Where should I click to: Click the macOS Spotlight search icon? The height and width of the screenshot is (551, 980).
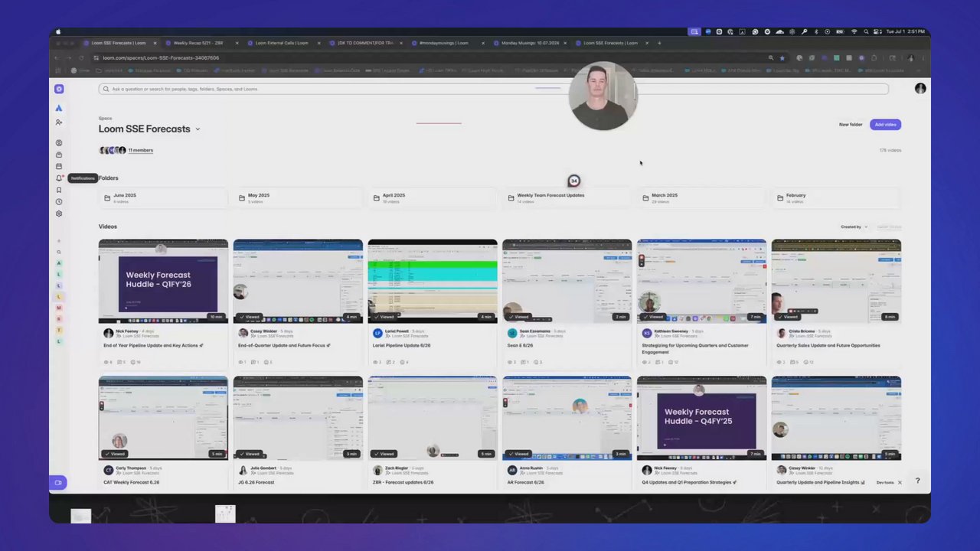click(866, 31)
